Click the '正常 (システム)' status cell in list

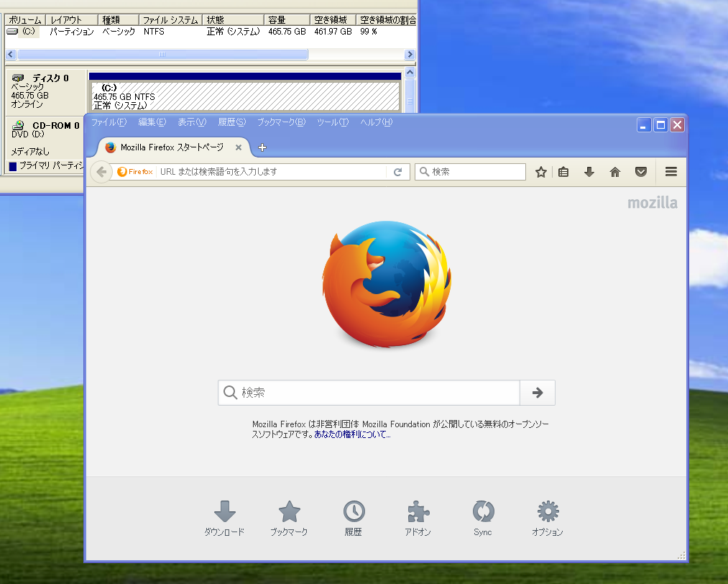pos(233,32)
